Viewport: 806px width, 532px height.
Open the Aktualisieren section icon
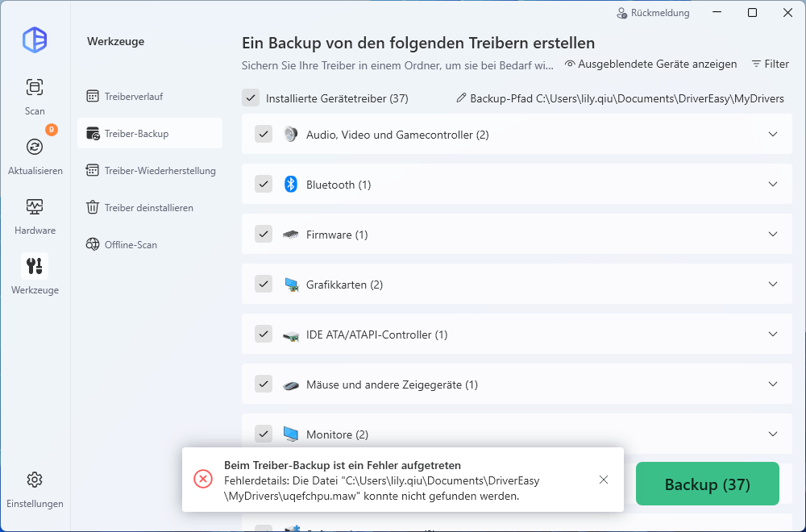35,147
